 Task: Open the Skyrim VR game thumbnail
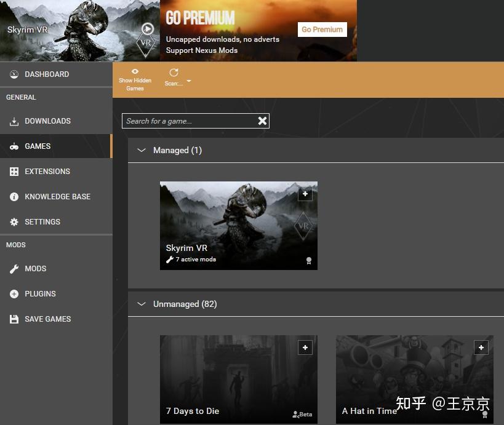pyautogui.click(x=239, y=226)
